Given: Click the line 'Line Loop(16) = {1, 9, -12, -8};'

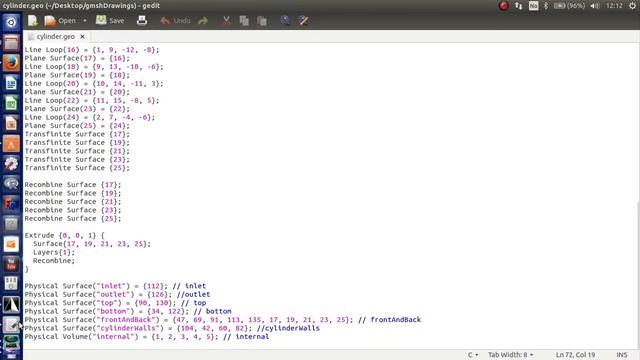Looking at the screenshot, I should [x=92, y=50].
